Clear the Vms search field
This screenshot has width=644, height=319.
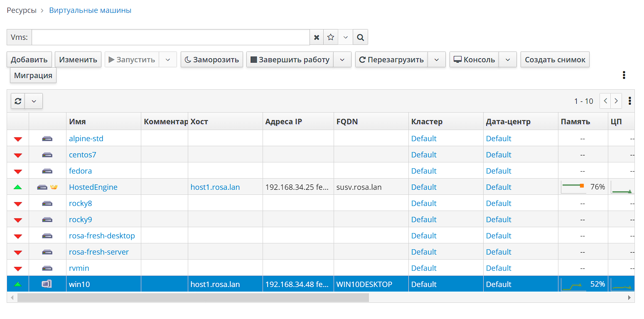[x=317, y=37]
